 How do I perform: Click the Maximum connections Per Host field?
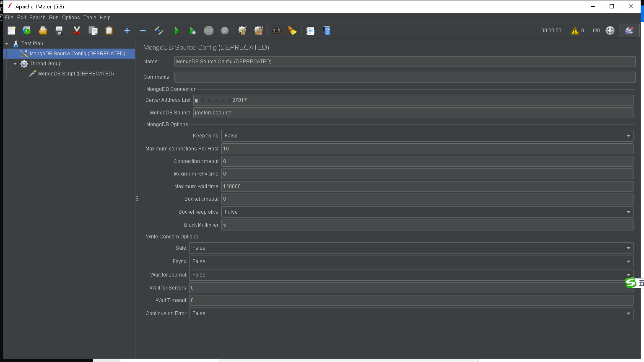(x=427, y=149)
